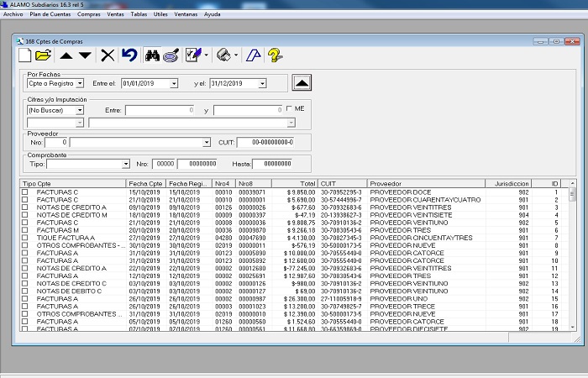The width and height of the screenshot is (588, 378).
Task: Click the printer icon
Action: [x=224, y=55]
